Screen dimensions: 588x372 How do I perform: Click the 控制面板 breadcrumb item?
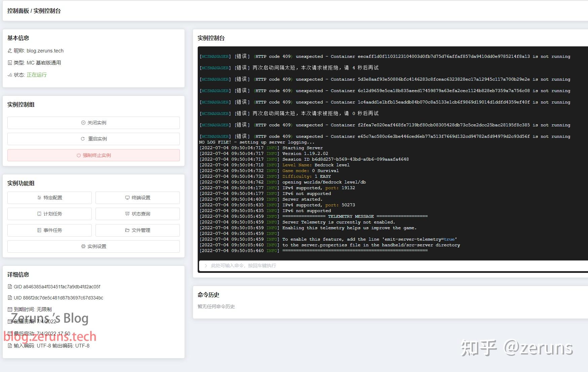coord(18,11)
